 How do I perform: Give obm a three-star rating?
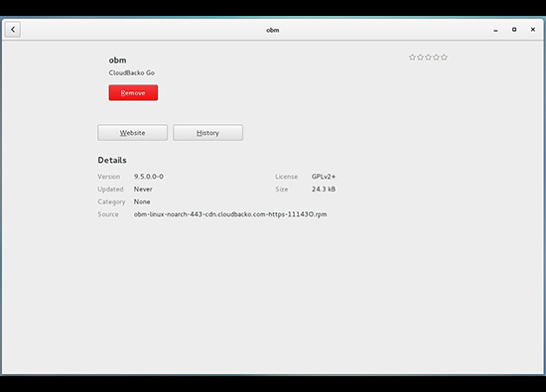tap(428, 58)
